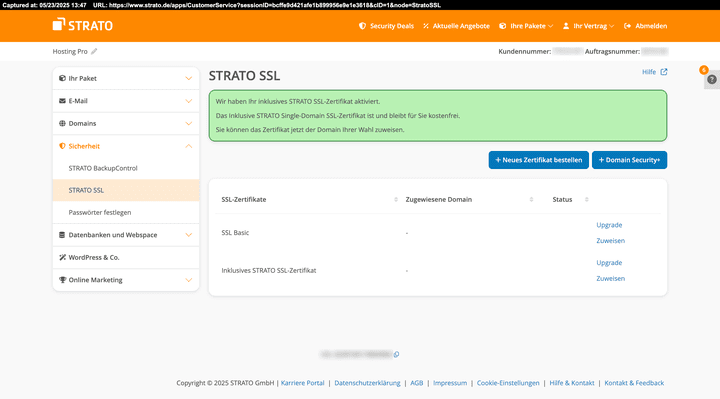Open Hilfe & Kontakt footer link

click(x=572, y=383)
